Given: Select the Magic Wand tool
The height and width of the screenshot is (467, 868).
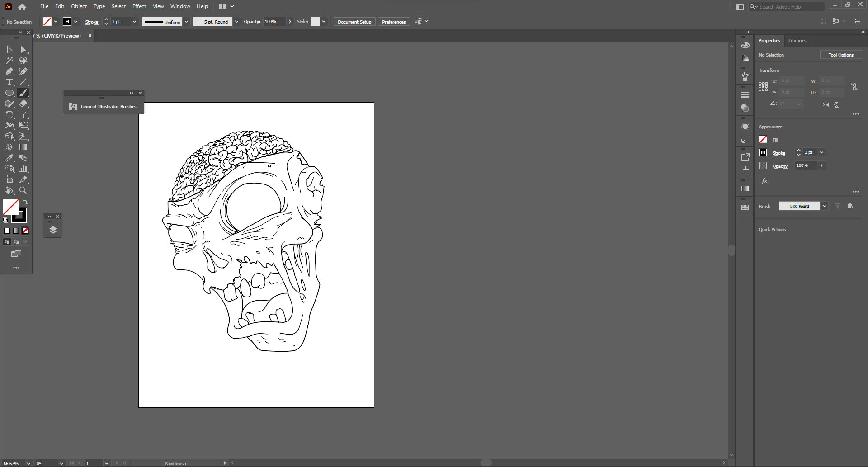Looking at the screenshot, I should tap(9, 60).
